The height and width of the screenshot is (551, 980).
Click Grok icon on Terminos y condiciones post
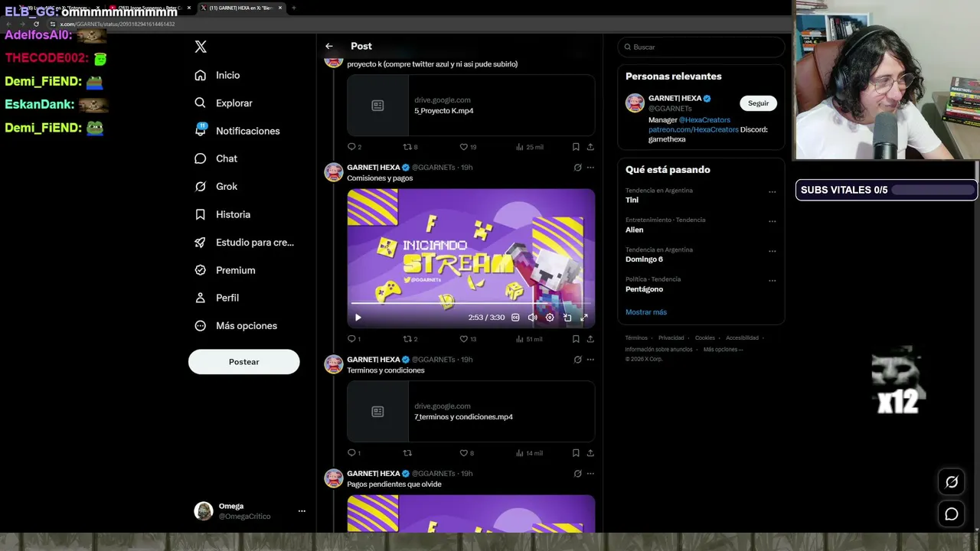click(577, 359)
